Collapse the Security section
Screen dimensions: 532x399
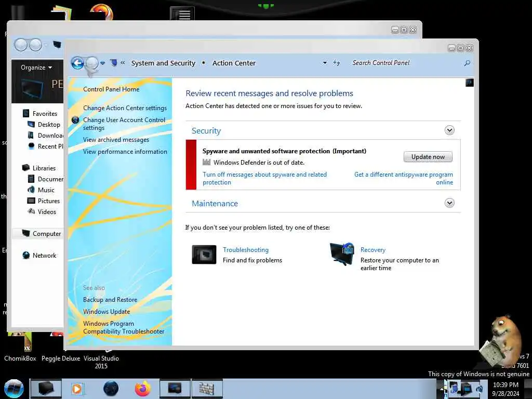(449, 130)
